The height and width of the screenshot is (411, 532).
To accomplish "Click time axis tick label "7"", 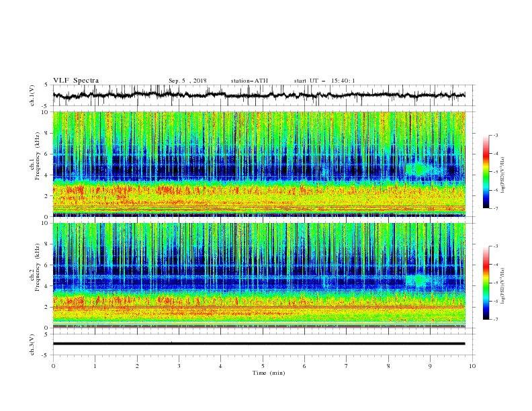I will (x=347, y=366).
